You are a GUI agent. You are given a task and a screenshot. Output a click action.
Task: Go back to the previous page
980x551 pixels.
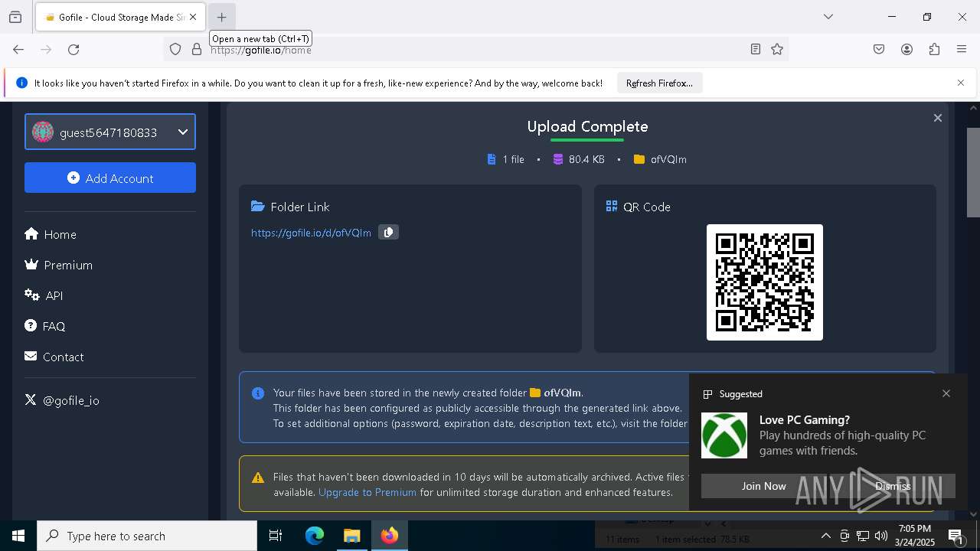click(18, 50)
